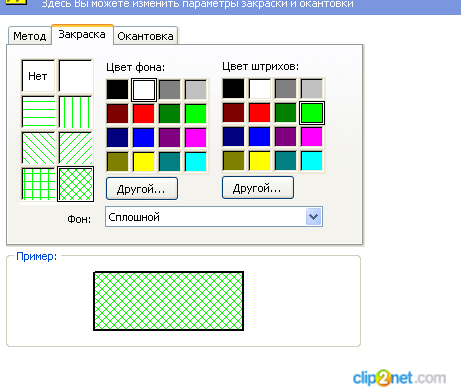Pick the backward diagonal hatch pattern

38,148
